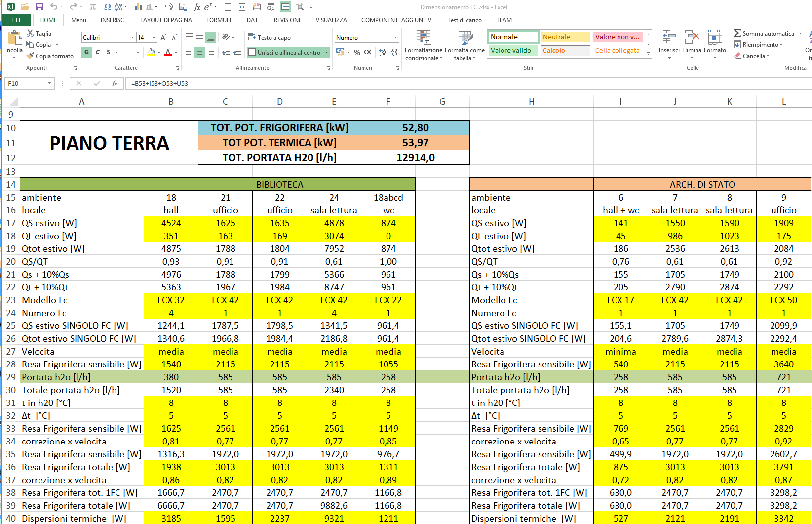Image resolution: width=812 pixels, height=524 pixels.
Task: Apply the Normale cell style
Action: (513, 37)
